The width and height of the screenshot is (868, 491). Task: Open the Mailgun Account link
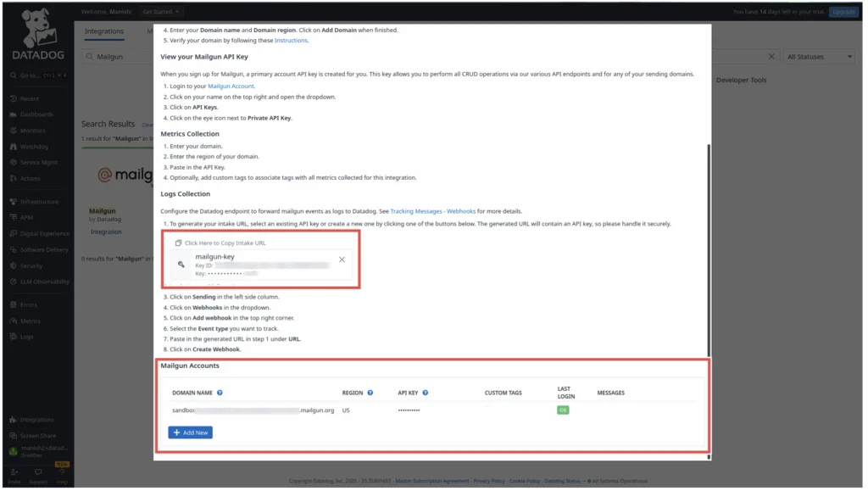231,86
